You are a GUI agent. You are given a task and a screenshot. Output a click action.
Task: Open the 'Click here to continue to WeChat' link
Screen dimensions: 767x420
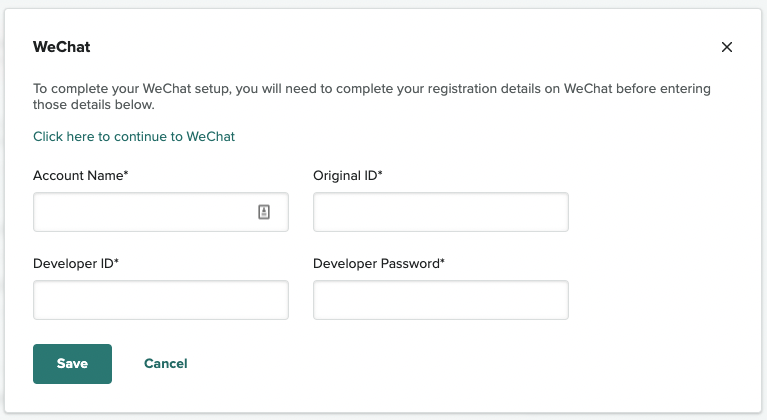point(134,136)
